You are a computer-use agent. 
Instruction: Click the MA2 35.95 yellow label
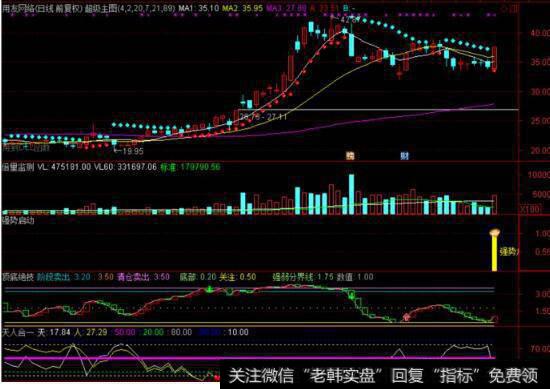pyautogui.click(x=242, y=8)
